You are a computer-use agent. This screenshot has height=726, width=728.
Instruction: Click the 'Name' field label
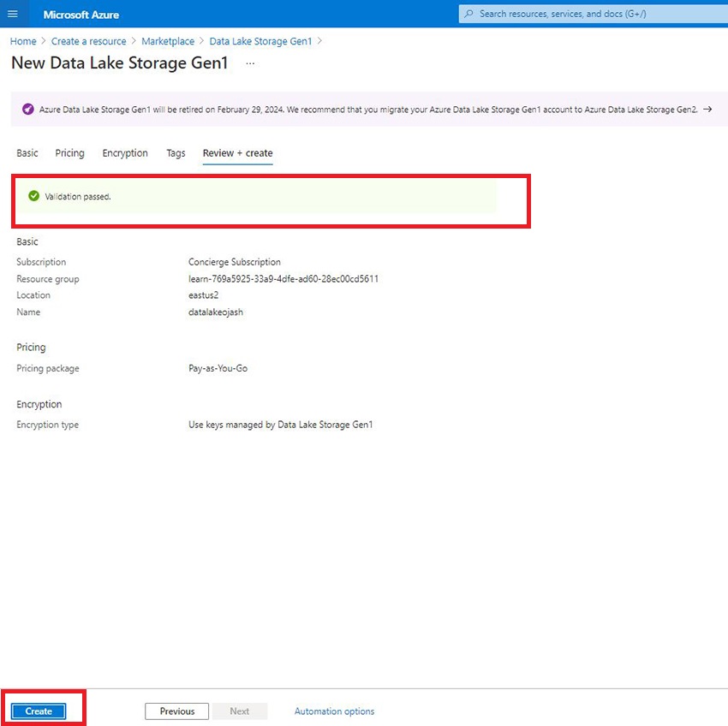coord(28,312)
